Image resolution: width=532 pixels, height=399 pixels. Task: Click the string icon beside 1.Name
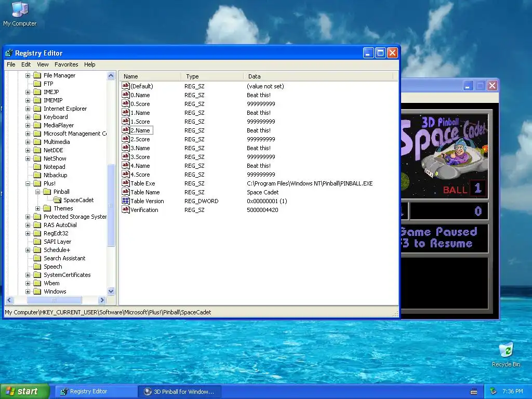click(126, 112)
